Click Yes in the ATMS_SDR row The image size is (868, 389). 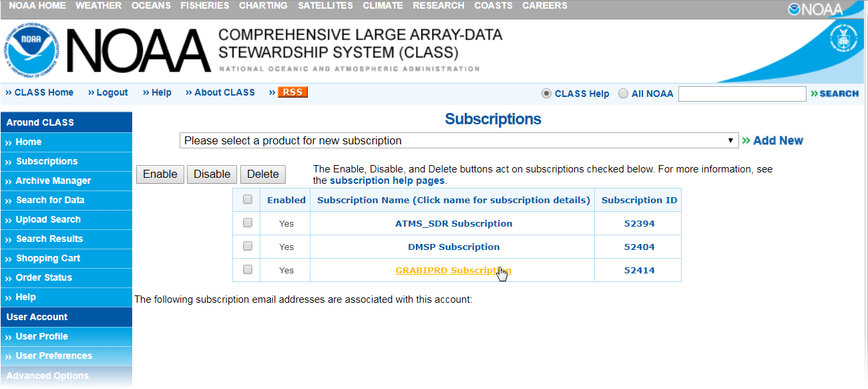tap(286, 223)
